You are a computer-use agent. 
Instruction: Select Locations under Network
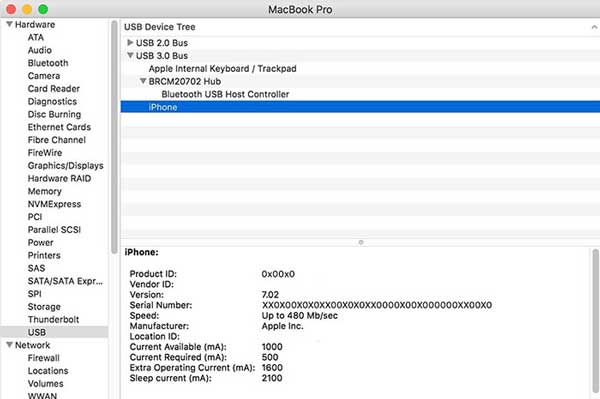tap(48, 371)
